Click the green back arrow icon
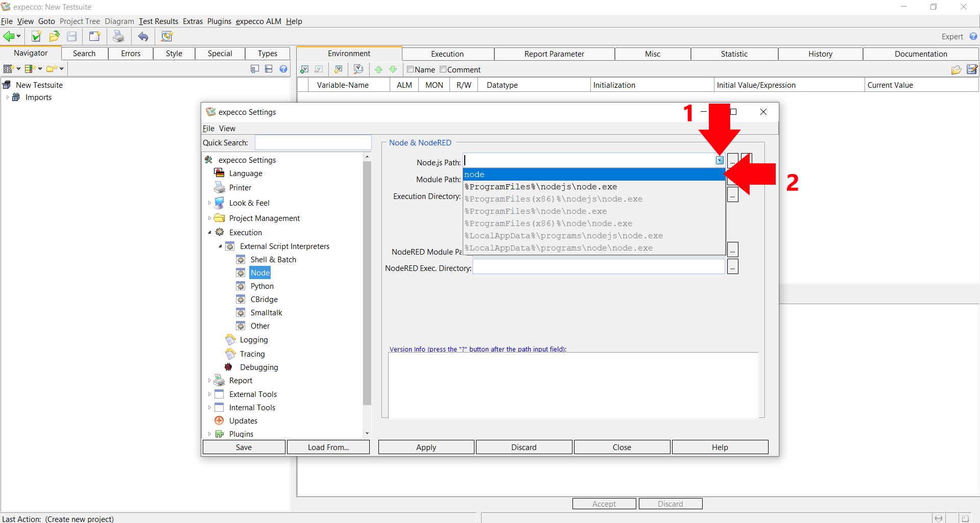This screenshot has width=980, height=523. pos(9,36)
